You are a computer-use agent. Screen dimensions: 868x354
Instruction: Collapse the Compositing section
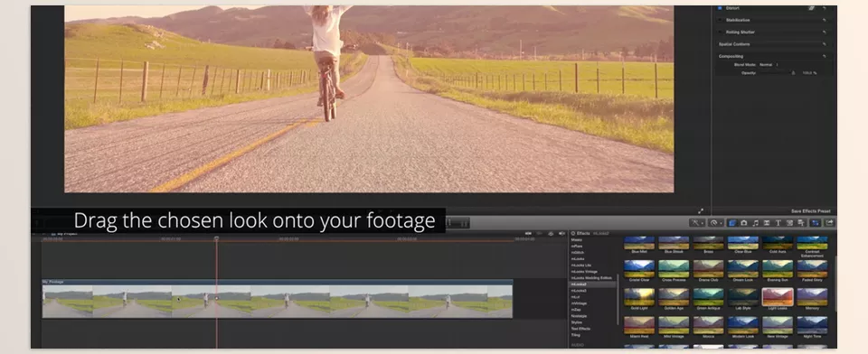[x=731, y=56]
